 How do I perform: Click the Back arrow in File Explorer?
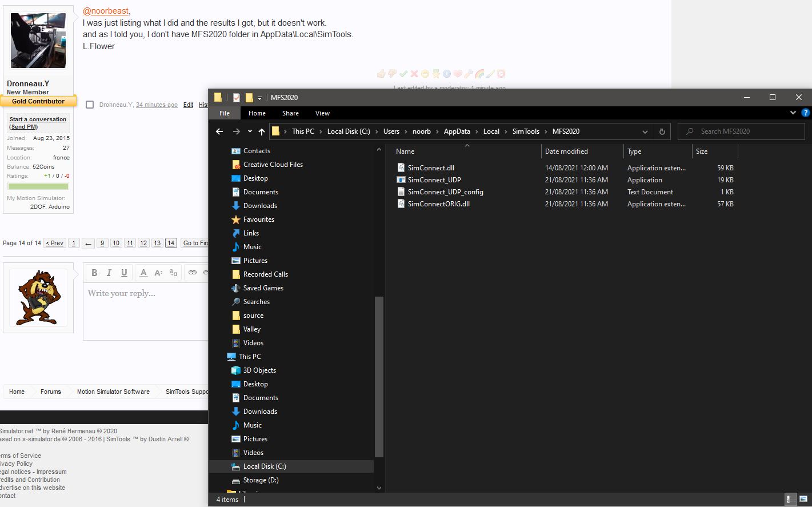219,131
